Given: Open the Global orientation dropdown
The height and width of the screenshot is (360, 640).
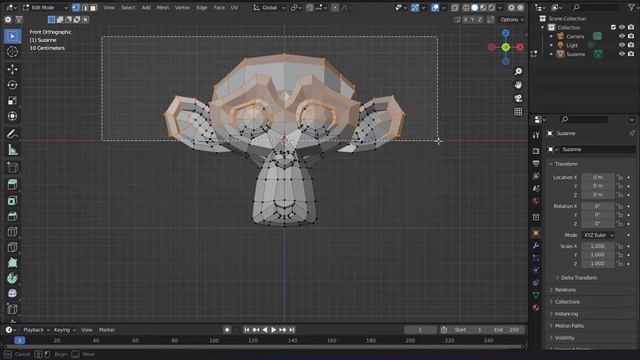Looking at the screenshot, I should click(269, 8).
